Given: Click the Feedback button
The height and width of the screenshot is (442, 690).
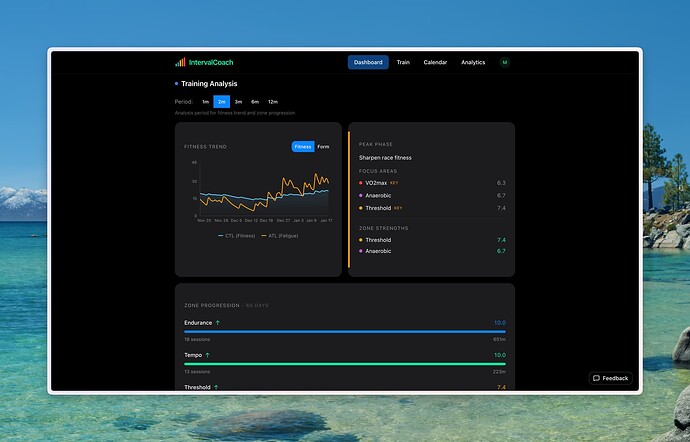Looking at the screenshot, I should (x=610, y=378).
